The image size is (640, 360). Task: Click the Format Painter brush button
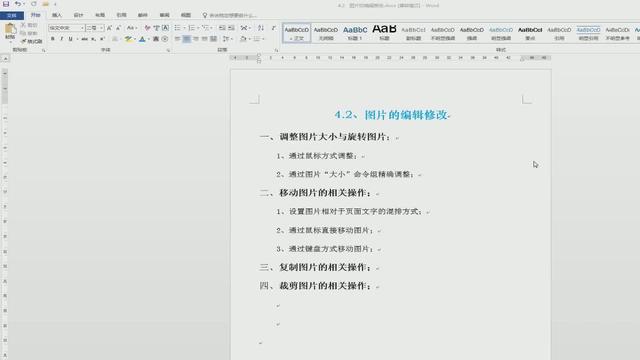coord(31,41)
